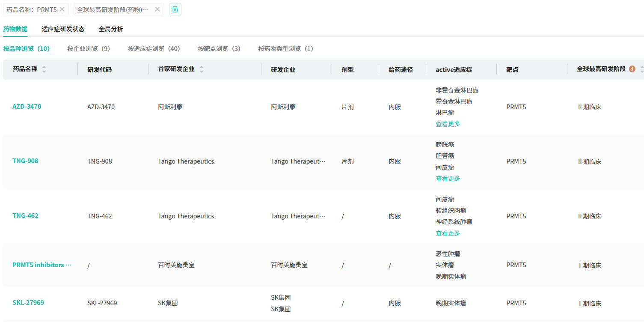
Task: Select 按适应症浏览 (40) view
Action: point(154,49)
